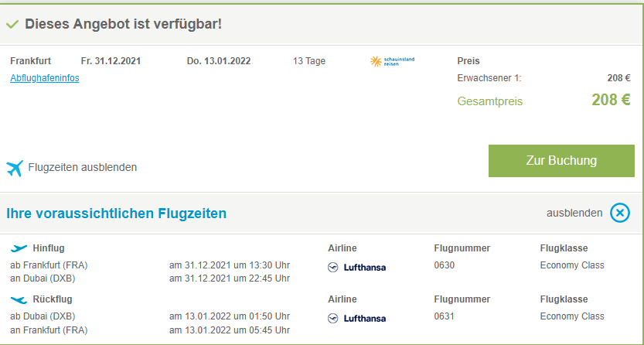
Task: Click the Hinflug label
Action: point(49,248)
